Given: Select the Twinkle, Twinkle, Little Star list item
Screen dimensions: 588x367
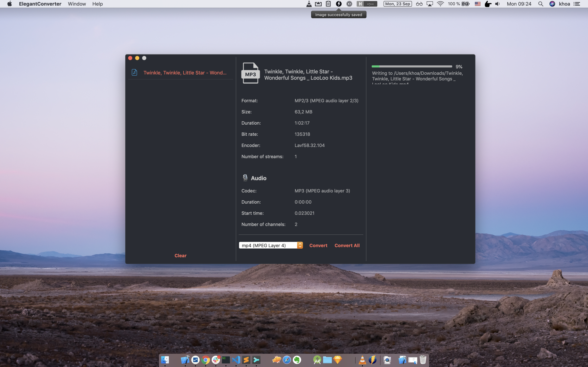Looking at the screenshot, I should (x=185, y=73).
